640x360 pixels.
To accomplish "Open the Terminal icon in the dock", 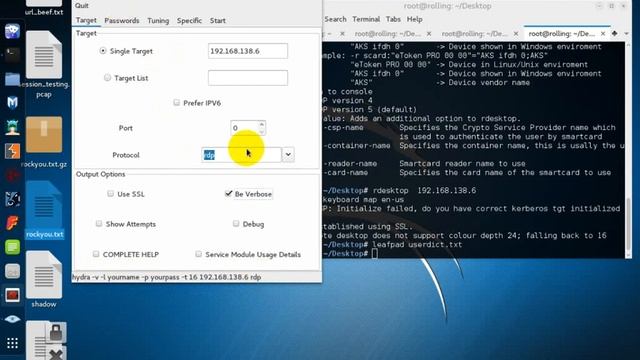I will (12, 54).
